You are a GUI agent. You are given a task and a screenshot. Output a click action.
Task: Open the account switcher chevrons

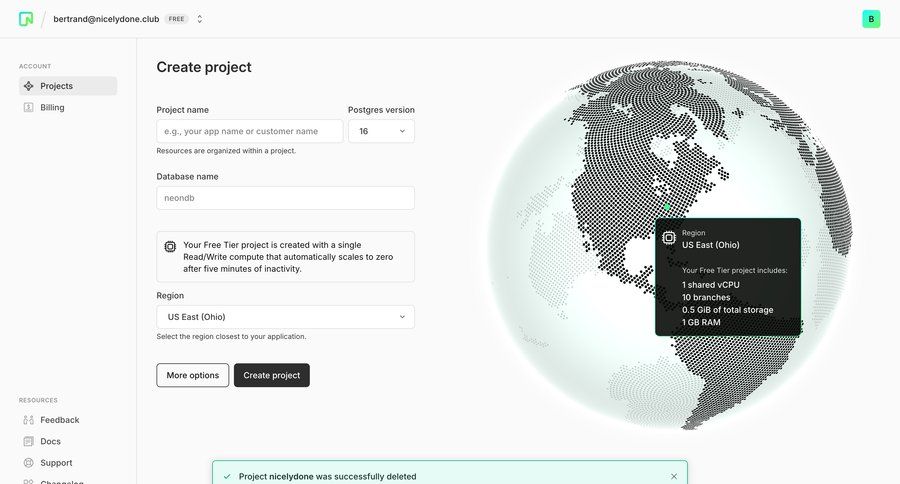200,19
